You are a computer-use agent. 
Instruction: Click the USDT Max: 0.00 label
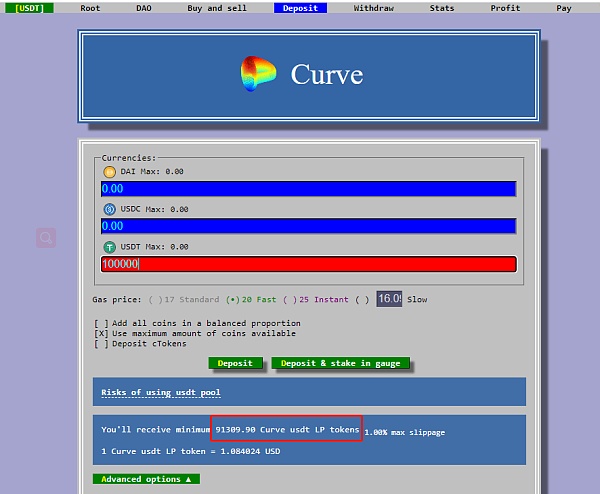(x=154, y=247)
